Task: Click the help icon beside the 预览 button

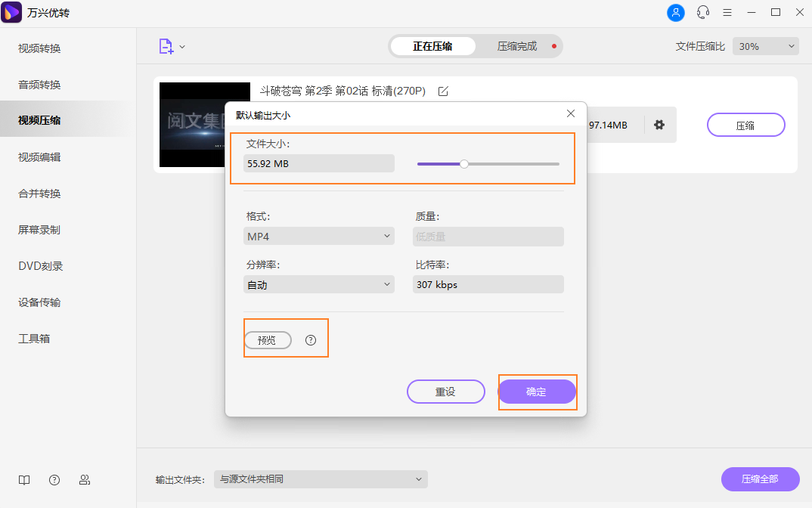Action: 310,340
